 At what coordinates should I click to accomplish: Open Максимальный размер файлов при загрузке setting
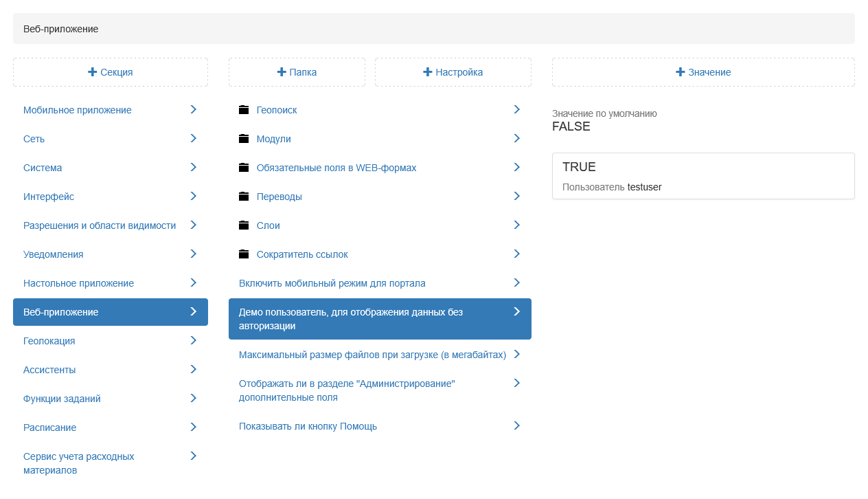372,355
